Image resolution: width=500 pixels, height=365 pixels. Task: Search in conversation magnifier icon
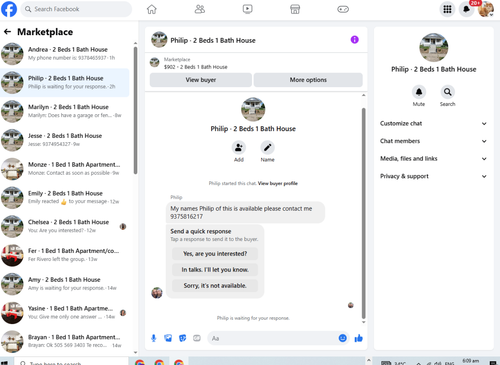click(447, 92)
